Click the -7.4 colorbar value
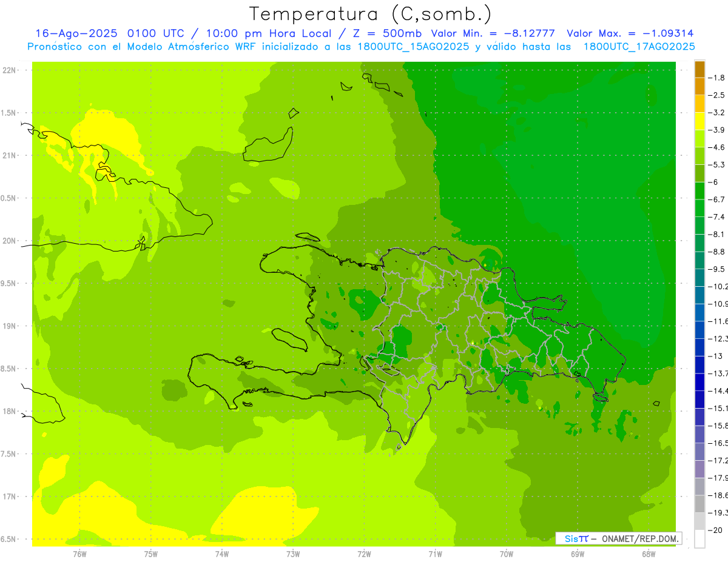This screenshot has height=562, width=728. [717, 216]
